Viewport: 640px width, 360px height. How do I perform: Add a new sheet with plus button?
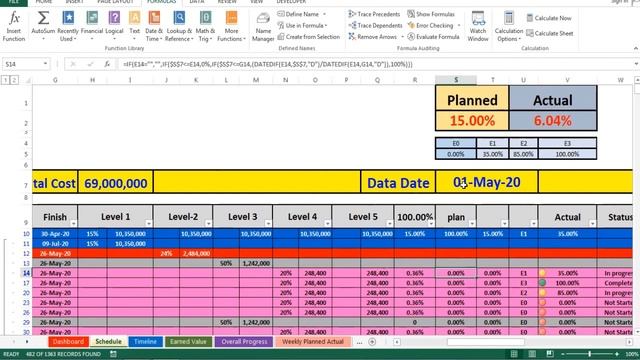click(372, 342)
